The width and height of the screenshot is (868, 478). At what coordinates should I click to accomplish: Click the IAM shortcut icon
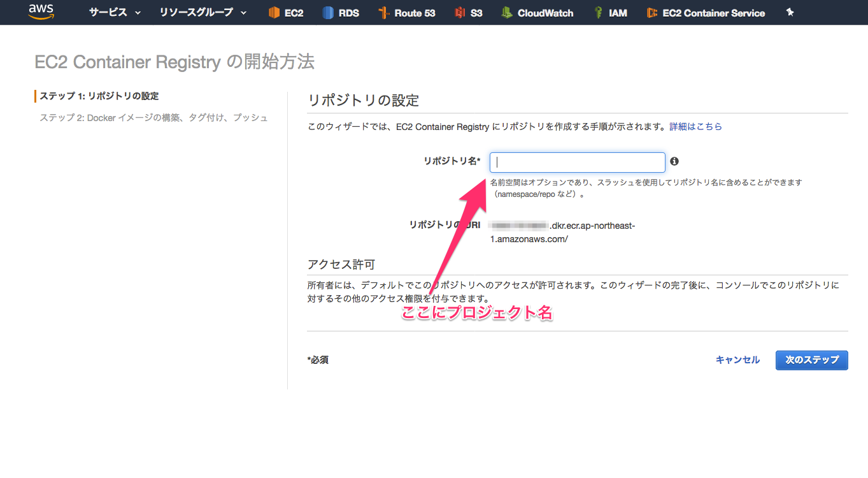click(598, 13)
